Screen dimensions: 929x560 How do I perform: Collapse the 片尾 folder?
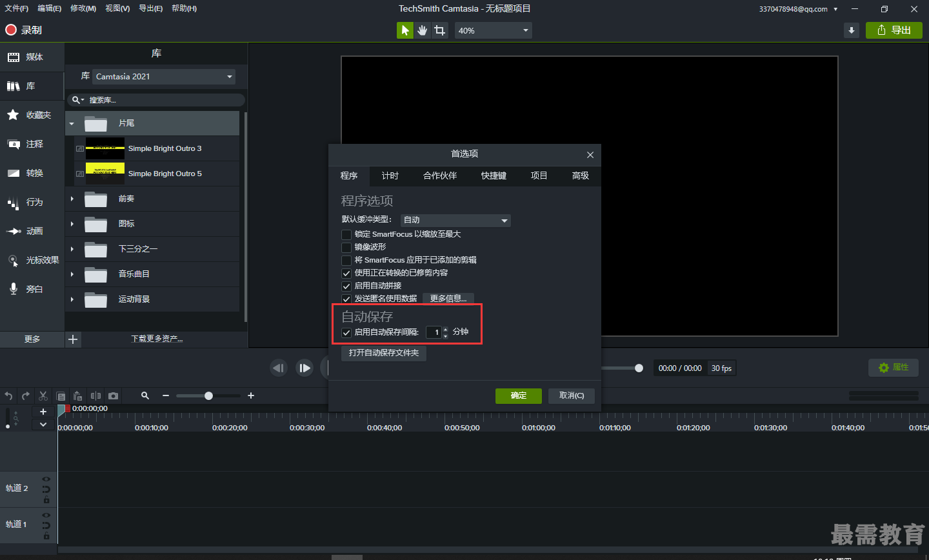pos(72,123)
